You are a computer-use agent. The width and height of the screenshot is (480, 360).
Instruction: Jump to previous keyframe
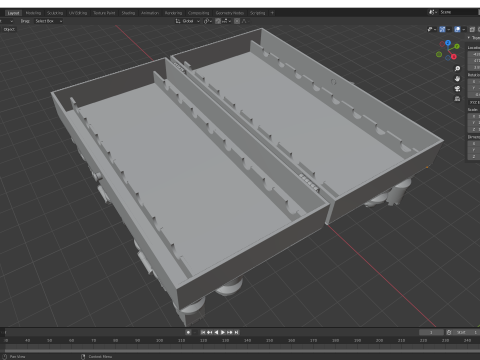(209, 332)
